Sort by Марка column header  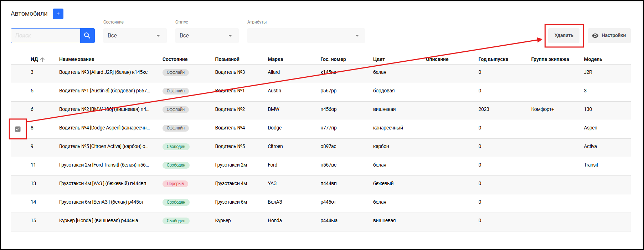(275, 59)
